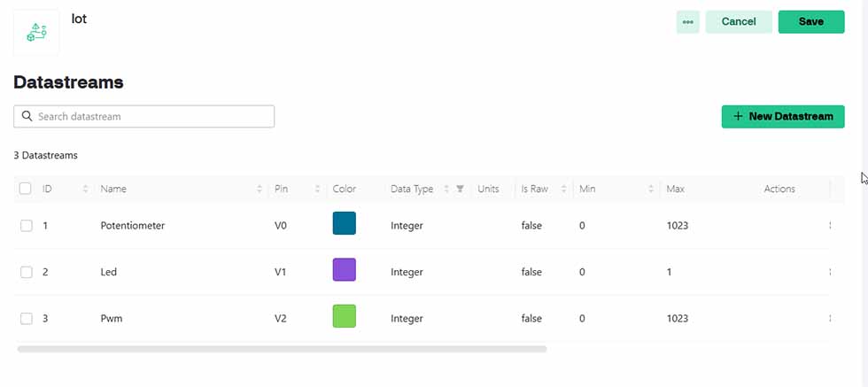
Task: Open Pwm row actions menu
Action: 830,318
